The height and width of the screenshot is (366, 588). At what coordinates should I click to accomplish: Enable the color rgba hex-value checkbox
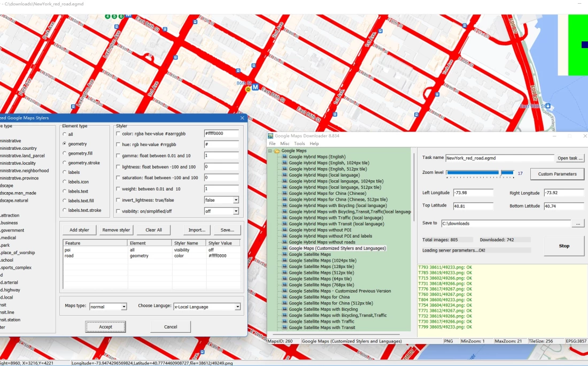[x=118, y=133]
